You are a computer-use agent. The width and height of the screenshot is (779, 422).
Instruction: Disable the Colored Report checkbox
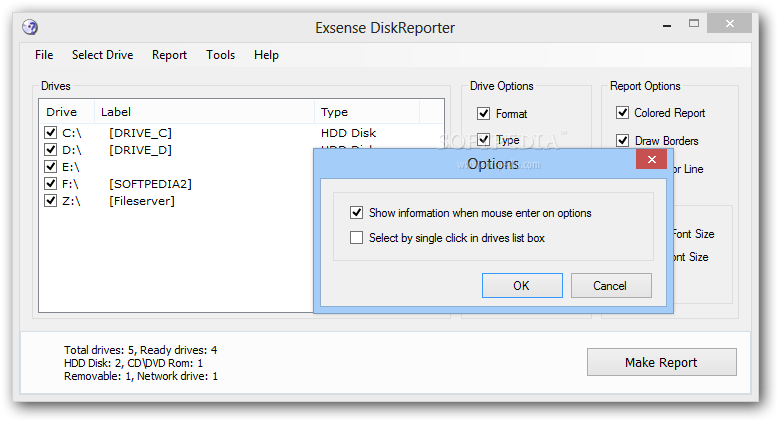623,112
